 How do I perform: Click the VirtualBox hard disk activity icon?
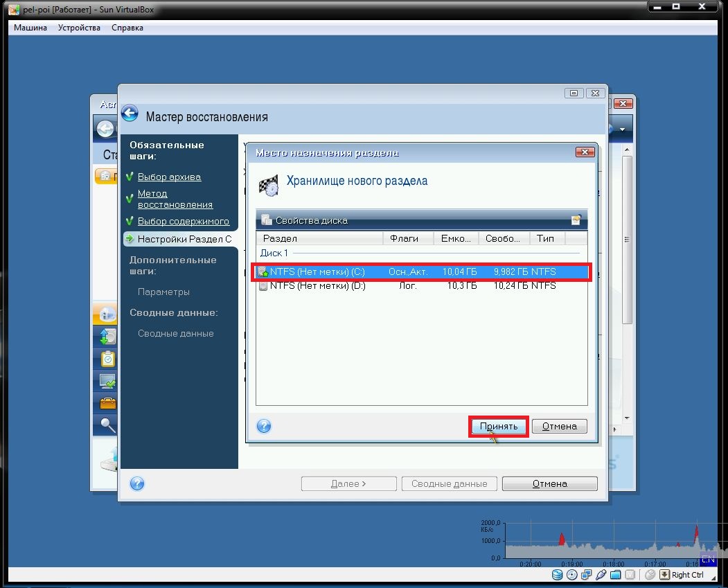tap(557, 575)
